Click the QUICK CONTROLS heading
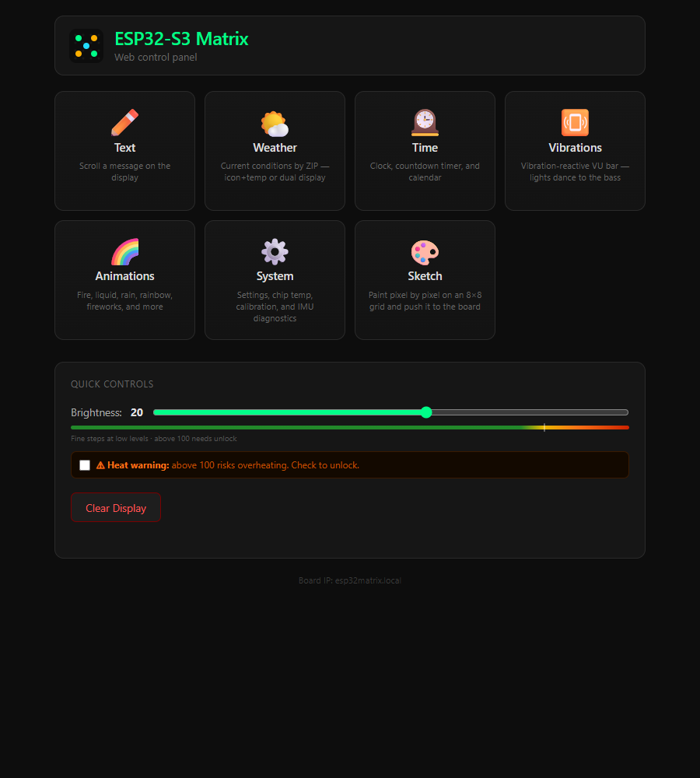The width and height of the screenshot is (700, 778). coord(112,384)
